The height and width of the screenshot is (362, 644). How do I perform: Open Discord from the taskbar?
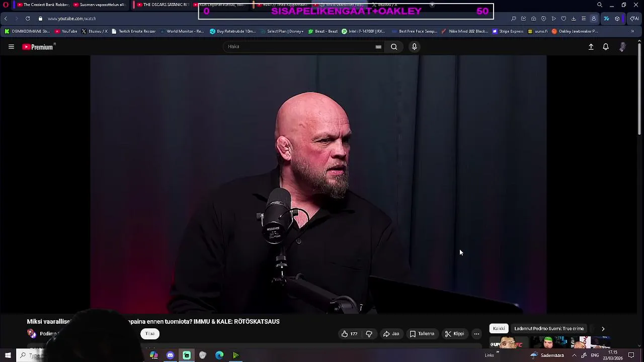170,355
